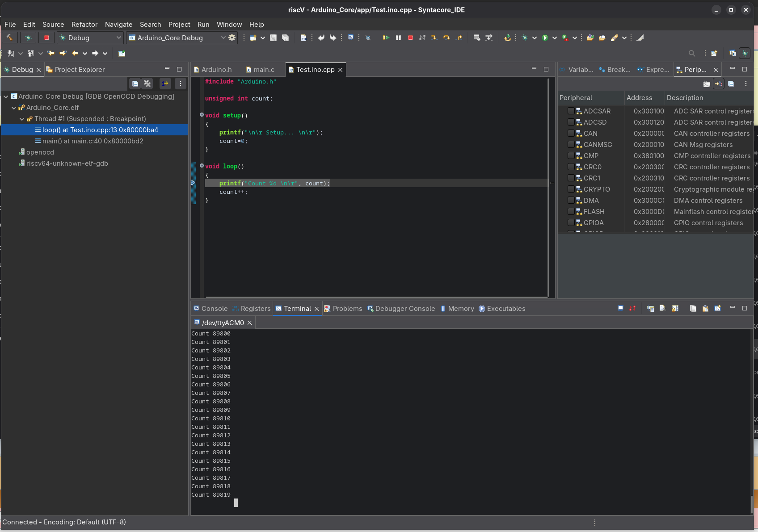
Task: Open the Debug launch mode dropdown
Action: (118, 38)
